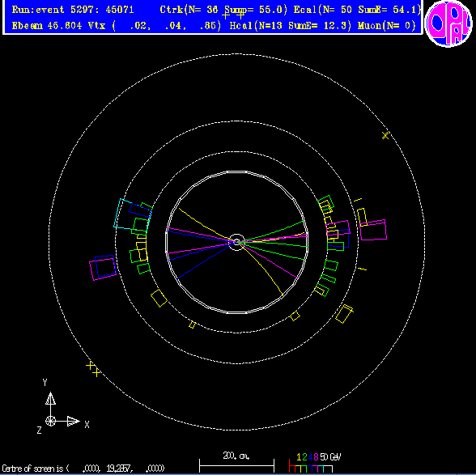Click the central beam pipe circle
This screenshot has height=475, width=476.
click(236, 242)
